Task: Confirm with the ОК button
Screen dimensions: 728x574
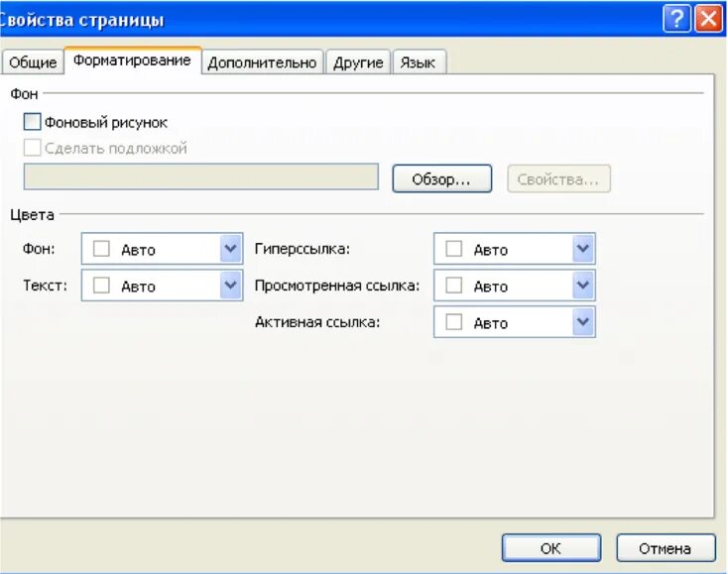Action: pos(551,548)
